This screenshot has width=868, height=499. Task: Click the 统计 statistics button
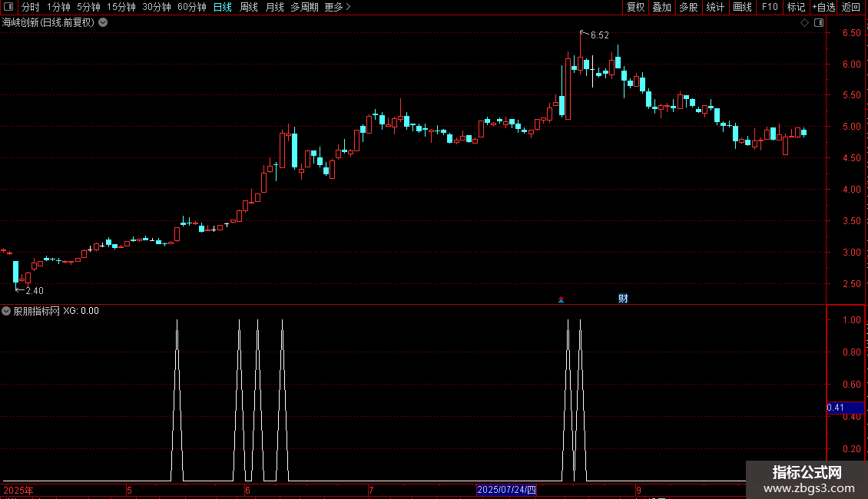coord(715,7)
